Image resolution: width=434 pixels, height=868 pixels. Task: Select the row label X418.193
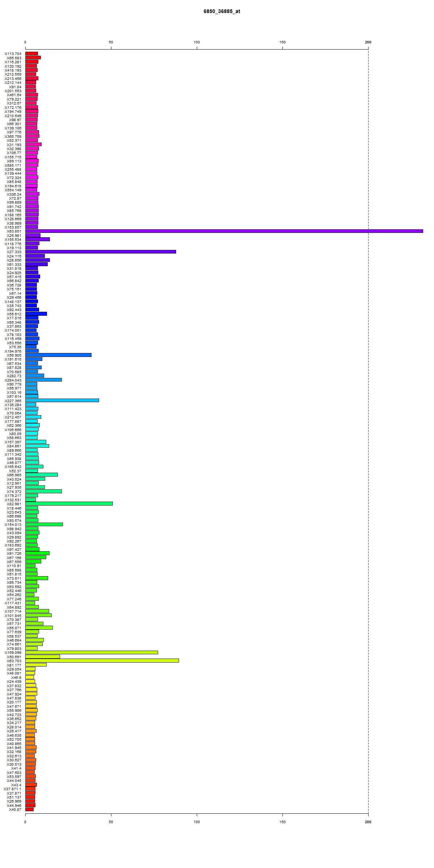tap(13, 70)
